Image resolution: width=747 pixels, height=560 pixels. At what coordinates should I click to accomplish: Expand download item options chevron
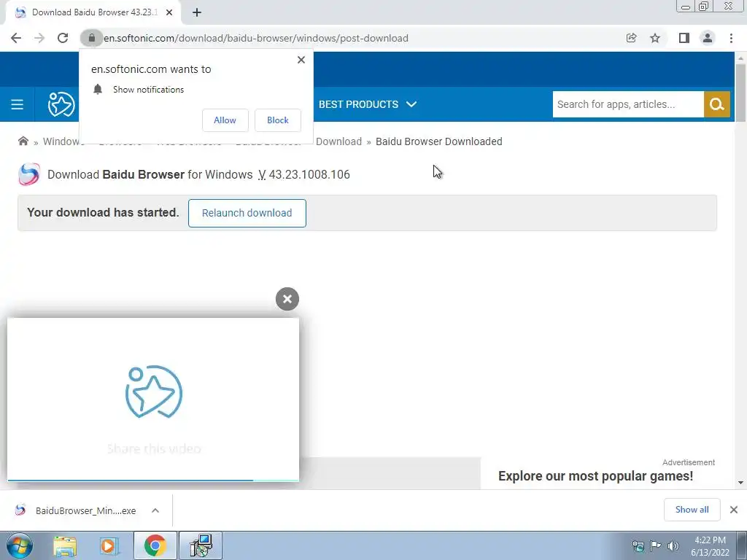click(155, 510)
